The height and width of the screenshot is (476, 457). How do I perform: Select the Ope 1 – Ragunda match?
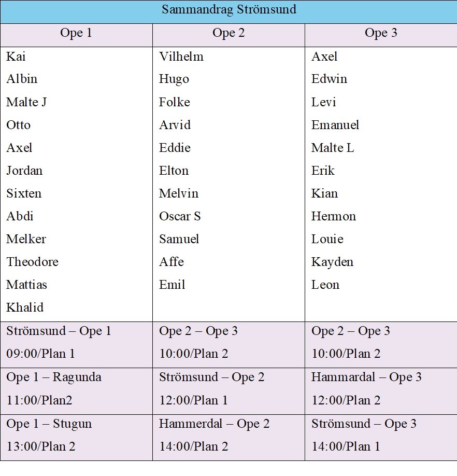(x=54, y=377)
